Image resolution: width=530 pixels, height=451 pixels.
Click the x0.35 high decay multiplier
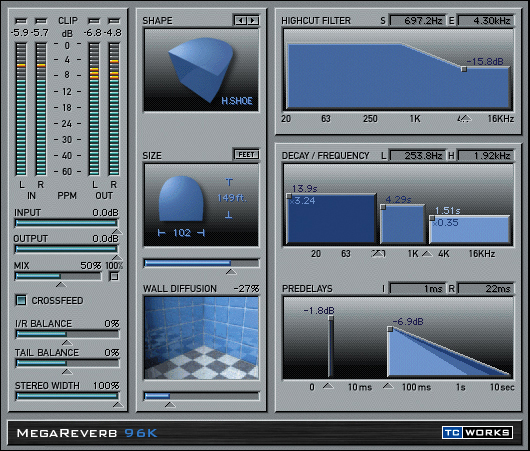(446, 223)
